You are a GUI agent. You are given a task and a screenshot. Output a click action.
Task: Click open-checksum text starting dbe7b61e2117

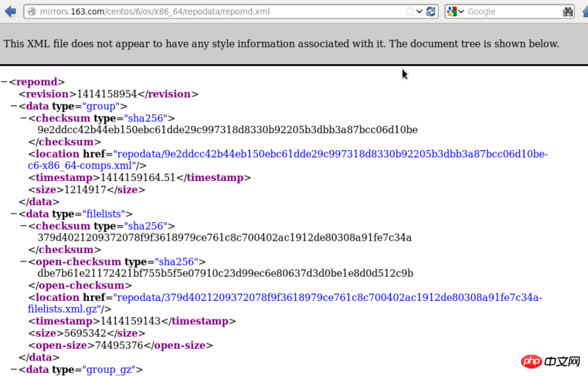[225, 273]
